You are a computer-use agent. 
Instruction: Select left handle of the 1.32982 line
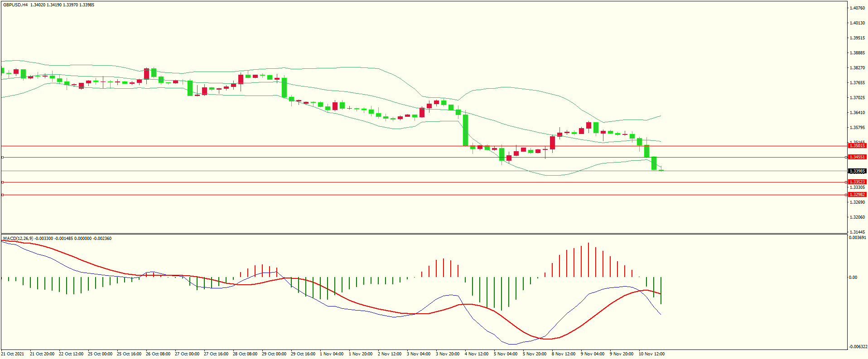click(3, 195)
